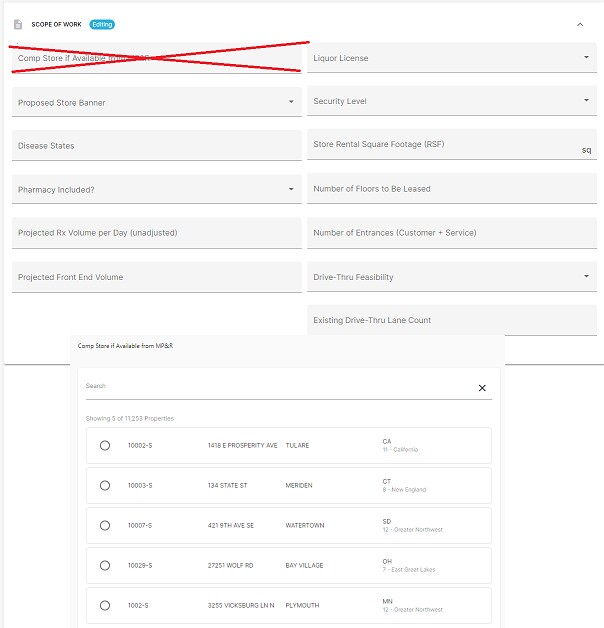Image resolution: width=604 pixels, height=628 pixels.
Task: Select radio button for store 10002-S
Action: click(x=105, y=446)
